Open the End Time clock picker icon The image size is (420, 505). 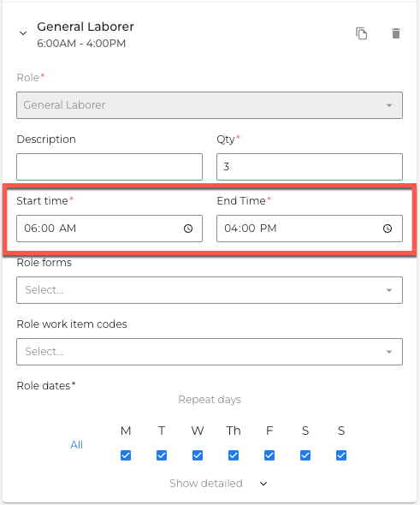[387, 229]
